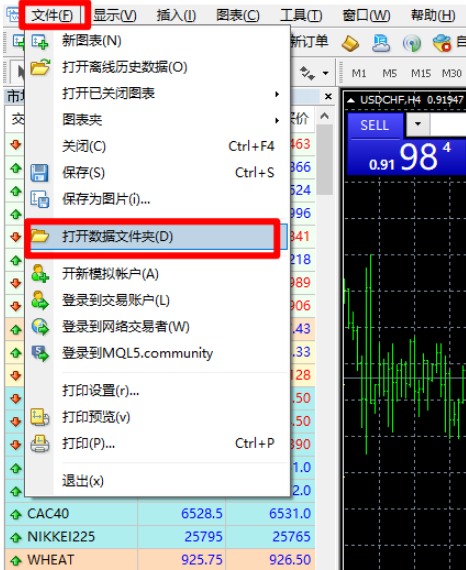This screenshot has height=570, width=466.
Task: Select the M5 timeframe
Action: pyautogui.click(x=389, y=74)
